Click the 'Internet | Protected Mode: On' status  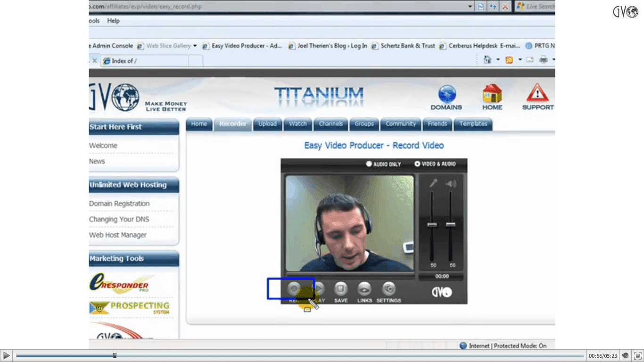tap(503, 346)
